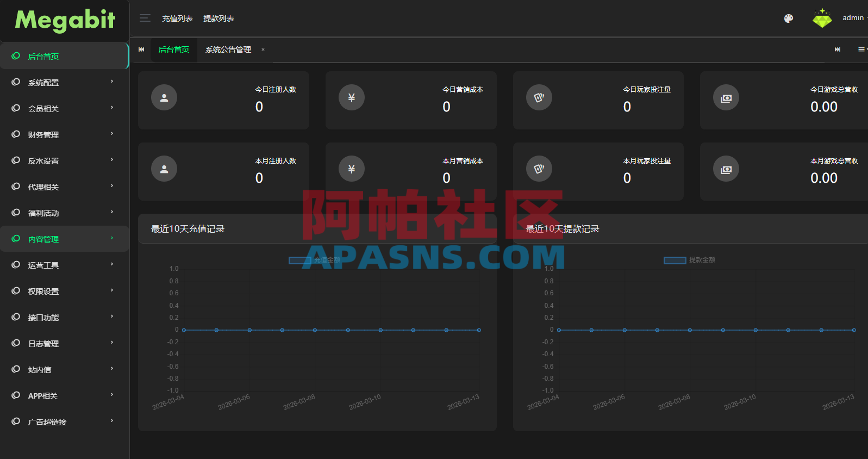This screenshot has width=868, height=459.
Task: Collapse the sidebar with the hamburger icon
Action: pyautogui.click(x=145, y=18)
